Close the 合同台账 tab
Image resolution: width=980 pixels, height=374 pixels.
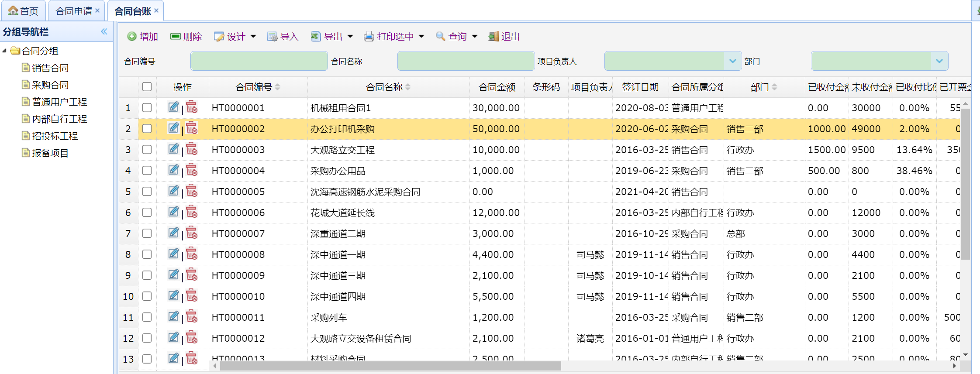156,10
